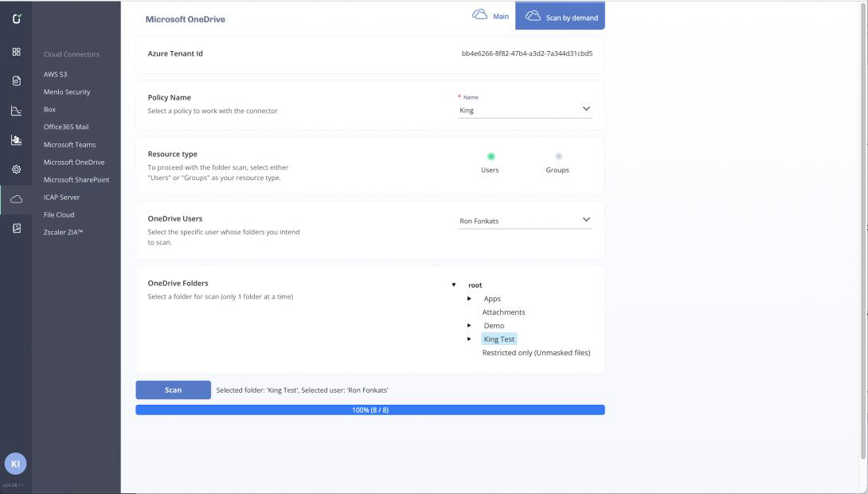868x494 pixels.
Task: Click the page vertical scrollbar
Action: pyautogui.click(x=862, y=233)
